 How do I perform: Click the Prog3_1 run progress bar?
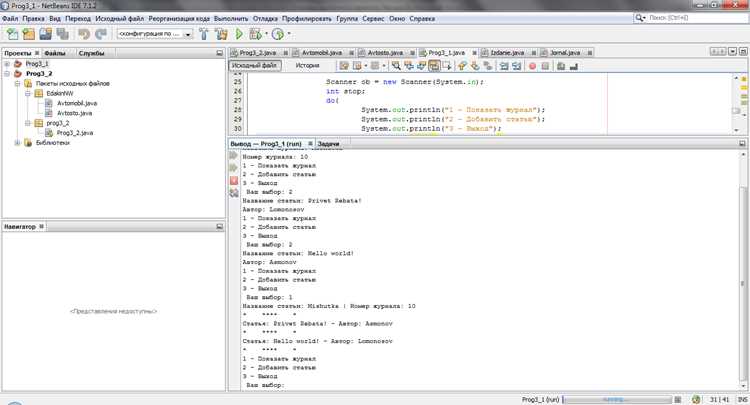[x=617, y=399]
